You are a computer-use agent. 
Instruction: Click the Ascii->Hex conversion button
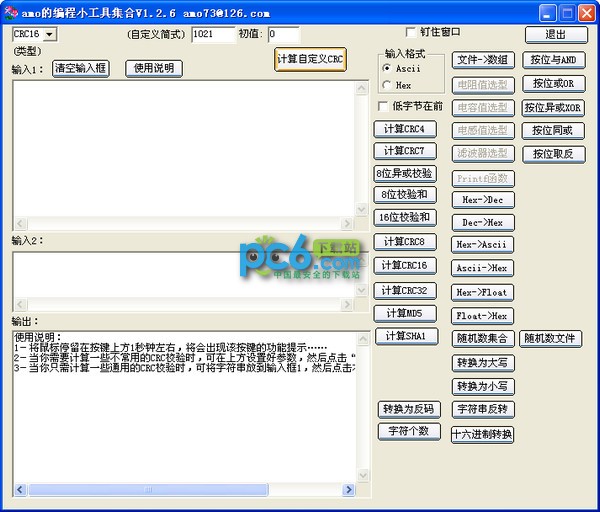point(482,268)
